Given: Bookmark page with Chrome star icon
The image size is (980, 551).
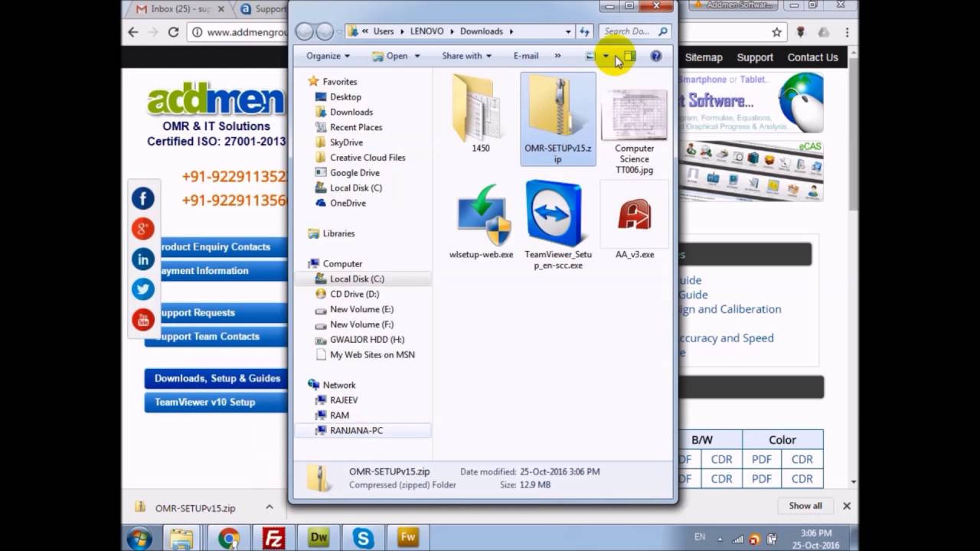Looking at the screenshot, I should 776,32.
